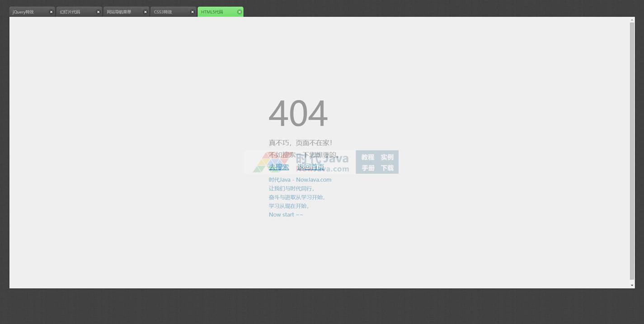Click 下载 in the watermark box
The height and width of the screenshot is (324, 644).
point(387,168)
